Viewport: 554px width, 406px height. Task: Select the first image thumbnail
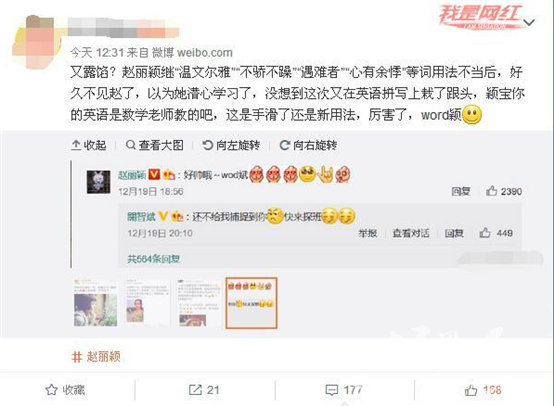[95, 303]
